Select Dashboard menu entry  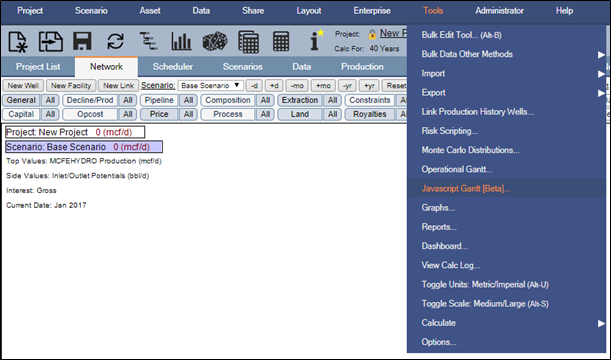[507, 246]
